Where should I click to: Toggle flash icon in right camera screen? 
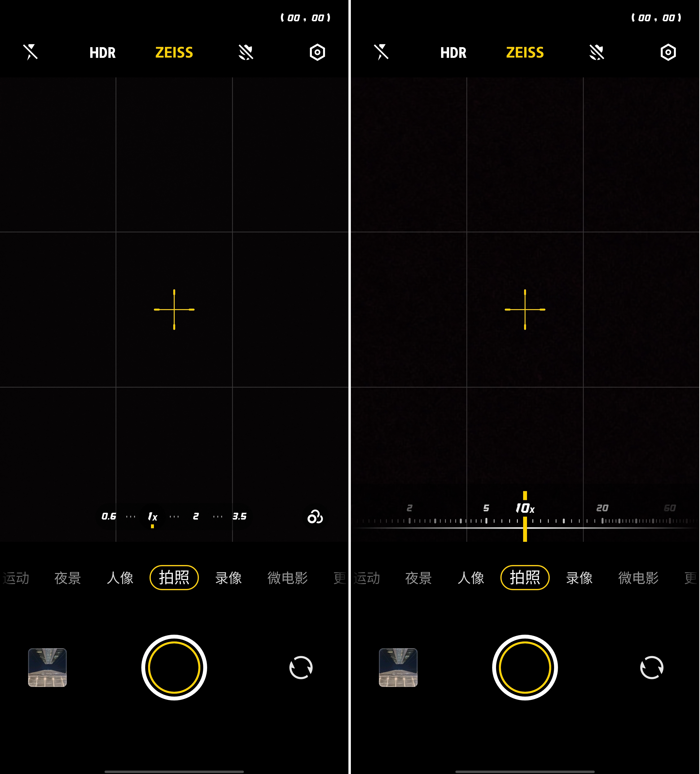[x=381, y=52]
